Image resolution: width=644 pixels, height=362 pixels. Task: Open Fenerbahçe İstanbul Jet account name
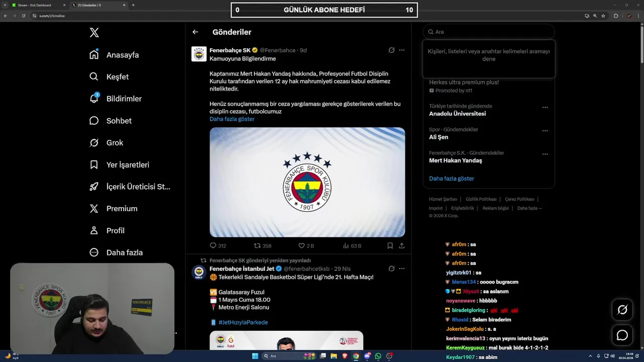tap(242, 269)
